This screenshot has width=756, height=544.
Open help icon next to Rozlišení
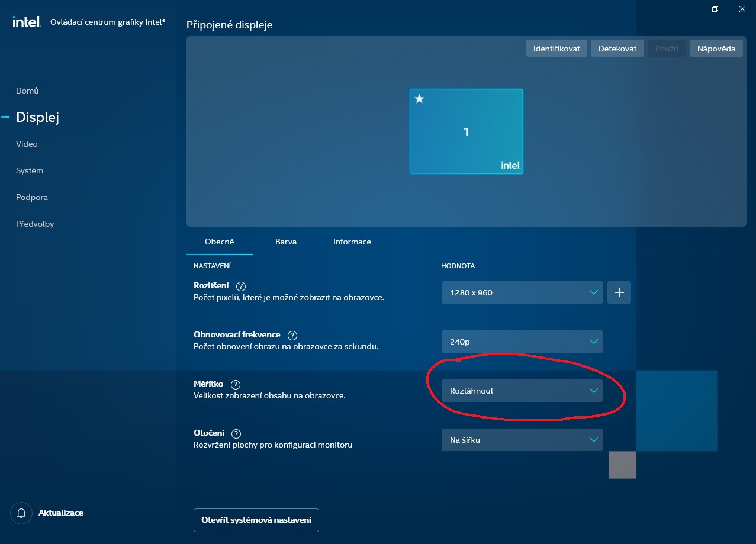tap(240, 287)
